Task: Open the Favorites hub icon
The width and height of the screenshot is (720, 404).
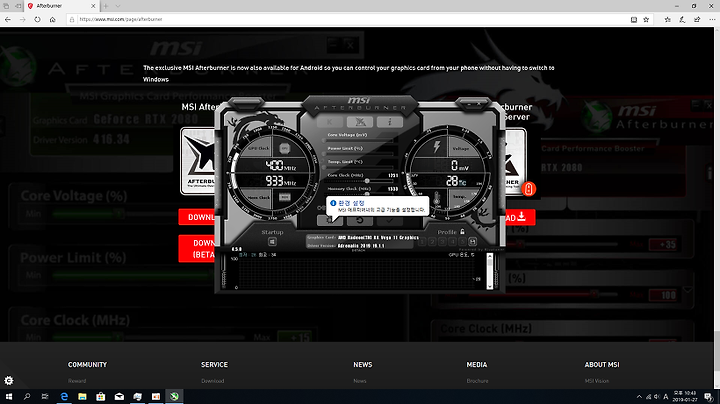Action: (668, 19)
